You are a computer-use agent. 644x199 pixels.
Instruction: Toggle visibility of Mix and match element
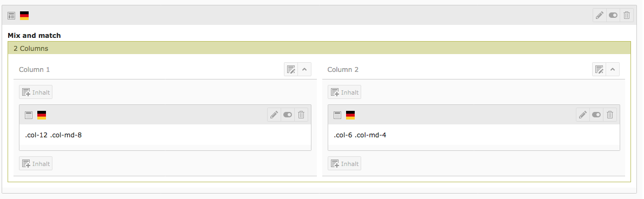pyautogui.click(x=613, y=15)
